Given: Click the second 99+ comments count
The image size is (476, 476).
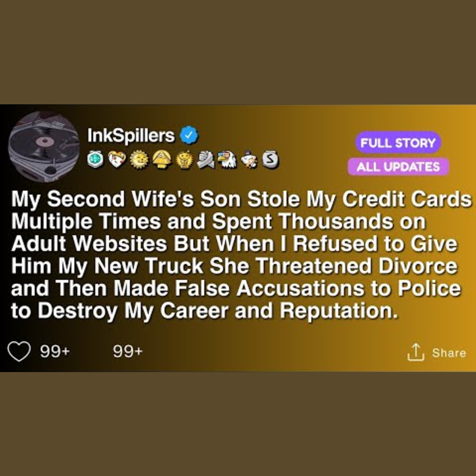Looking at the screenshot, I should click(128, 351).
